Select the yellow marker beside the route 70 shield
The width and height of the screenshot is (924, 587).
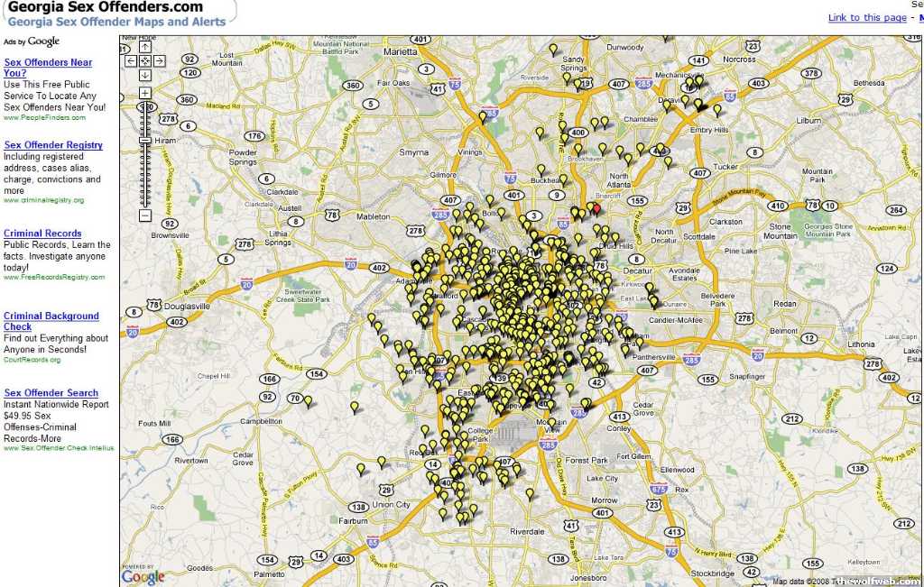pos(308,401)
